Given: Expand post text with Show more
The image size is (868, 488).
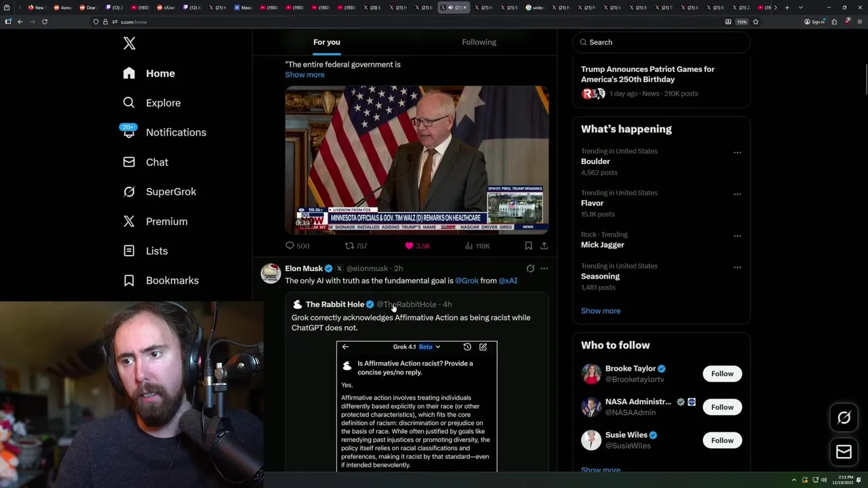Looking at the screenshot, I should pyautogui.click(x=304, y=75).
